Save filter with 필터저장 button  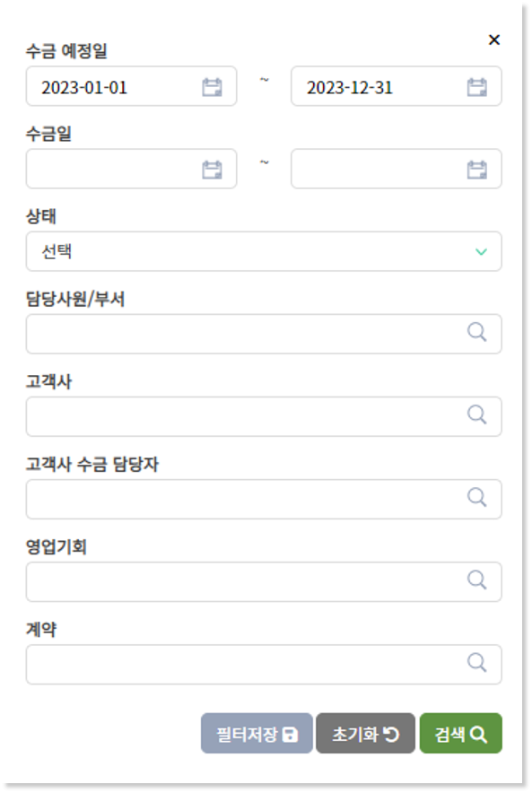point(257,733)
